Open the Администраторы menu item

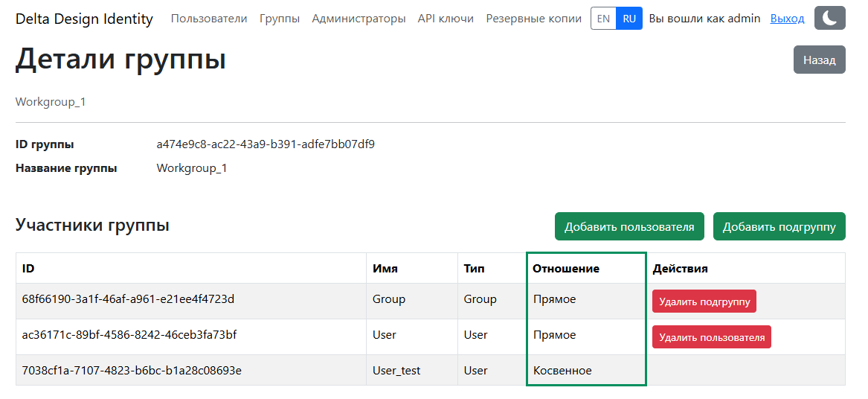pyautogui.click(x=359, y=19)
